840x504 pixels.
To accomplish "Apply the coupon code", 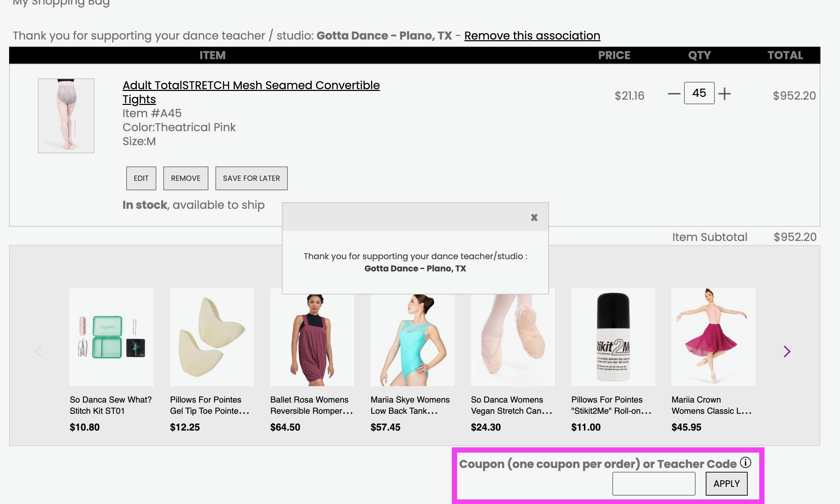I will [x=726, y=483].
